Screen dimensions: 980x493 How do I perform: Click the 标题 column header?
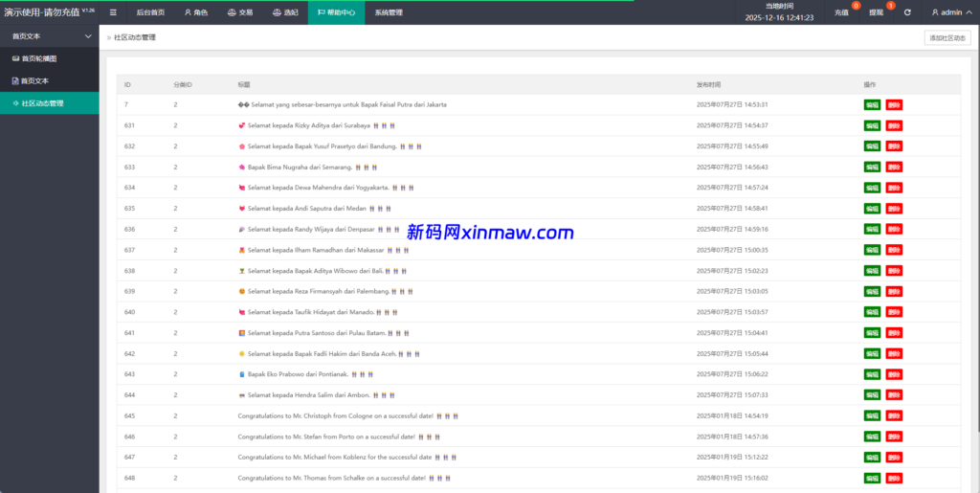coord(244,84)
